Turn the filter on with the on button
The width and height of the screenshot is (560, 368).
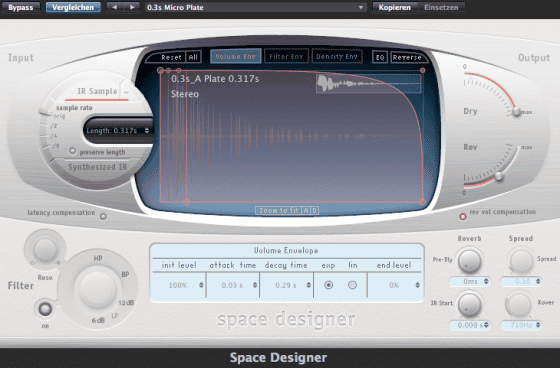click(x=45, y=309)
